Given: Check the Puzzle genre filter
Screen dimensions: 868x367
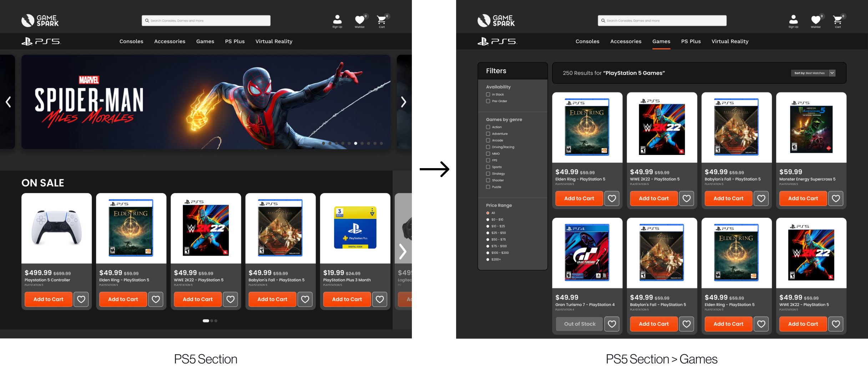Looking at the screenshot, I should click(x=488, y=187).
